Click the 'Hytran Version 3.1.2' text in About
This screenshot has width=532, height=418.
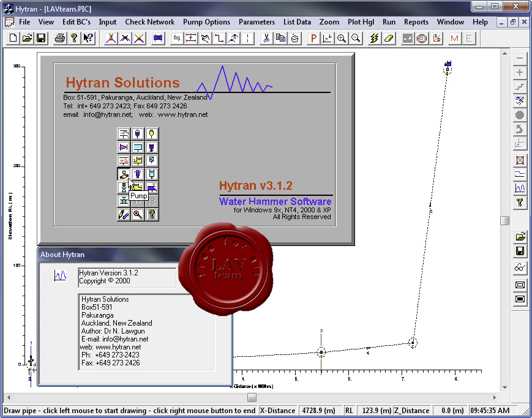[108, 273]
